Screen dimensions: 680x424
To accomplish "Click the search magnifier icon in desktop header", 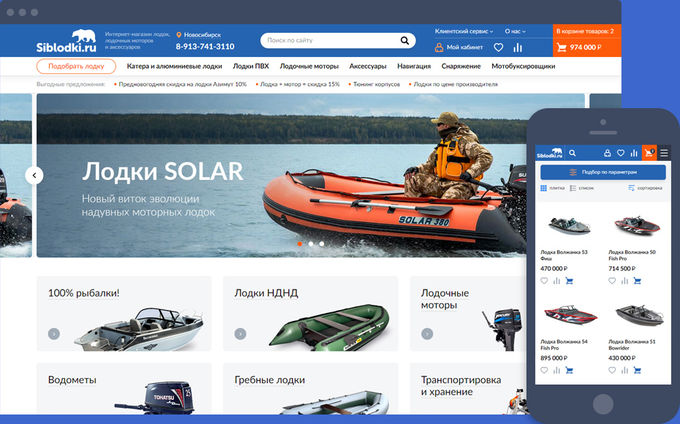I will click(x=406, y=41).
